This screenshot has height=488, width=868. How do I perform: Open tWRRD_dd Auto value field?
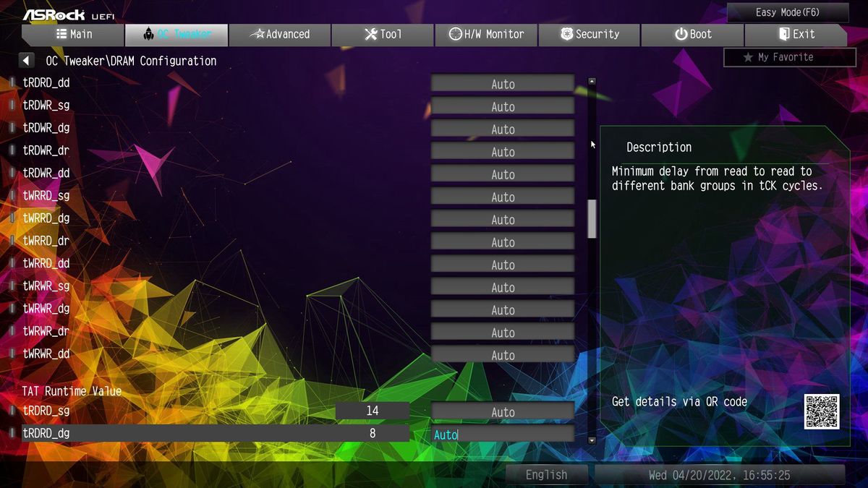click(x=503, y=265)
